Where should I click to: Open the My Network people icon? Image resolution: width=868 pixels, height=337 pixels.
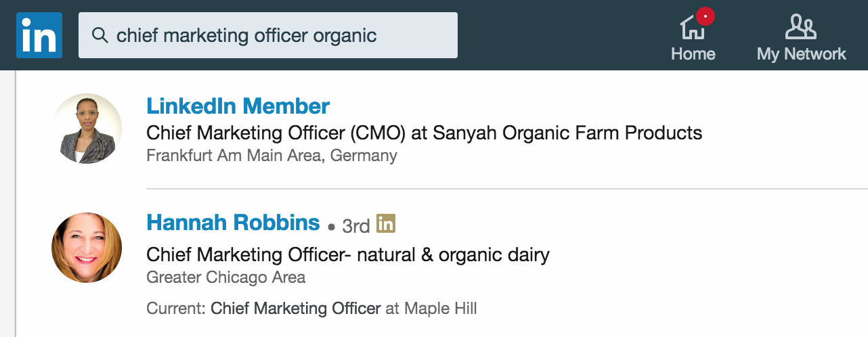tap(800, 27)
